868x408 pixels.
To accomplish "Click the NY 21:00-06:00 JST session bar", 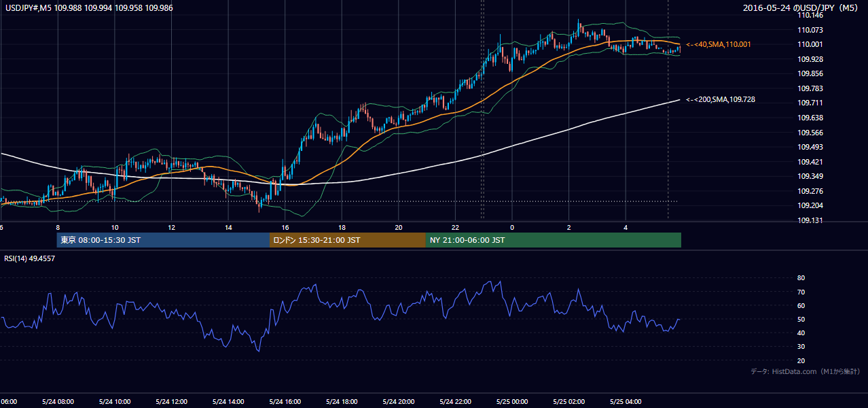I will click(x=553, y=240).
